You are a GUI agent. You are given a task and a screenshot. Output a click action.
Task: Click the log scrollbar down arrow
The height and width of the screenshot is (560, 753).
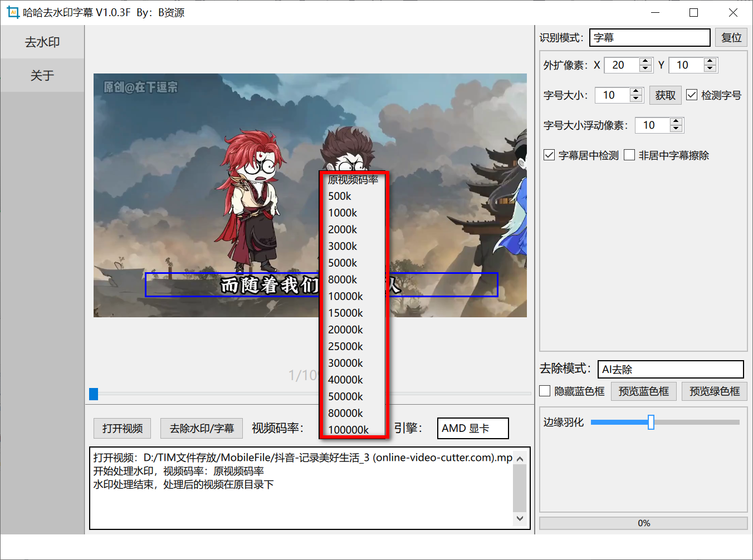coord(520,518)
